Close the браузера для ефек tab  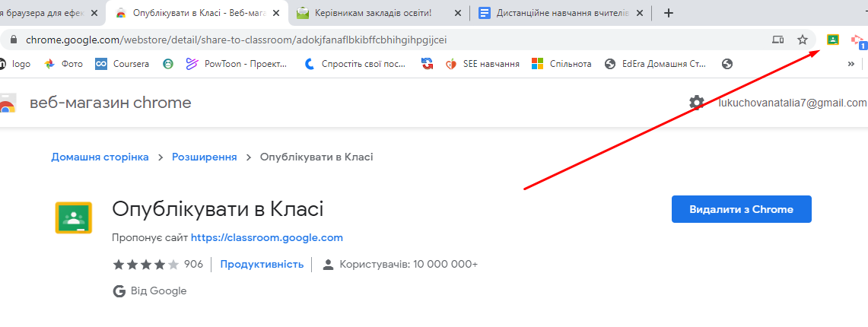[x=94, y=13]
